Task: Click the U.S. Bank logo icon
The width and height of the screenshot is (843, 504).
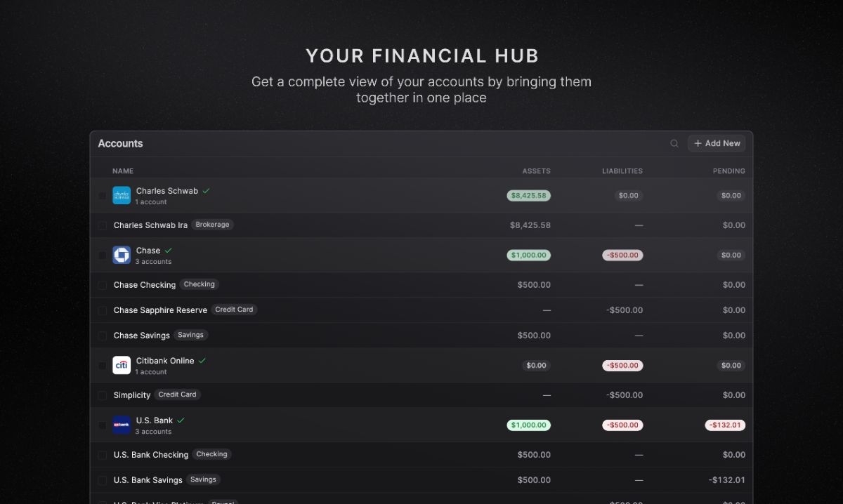Action: tap(122, 425)
